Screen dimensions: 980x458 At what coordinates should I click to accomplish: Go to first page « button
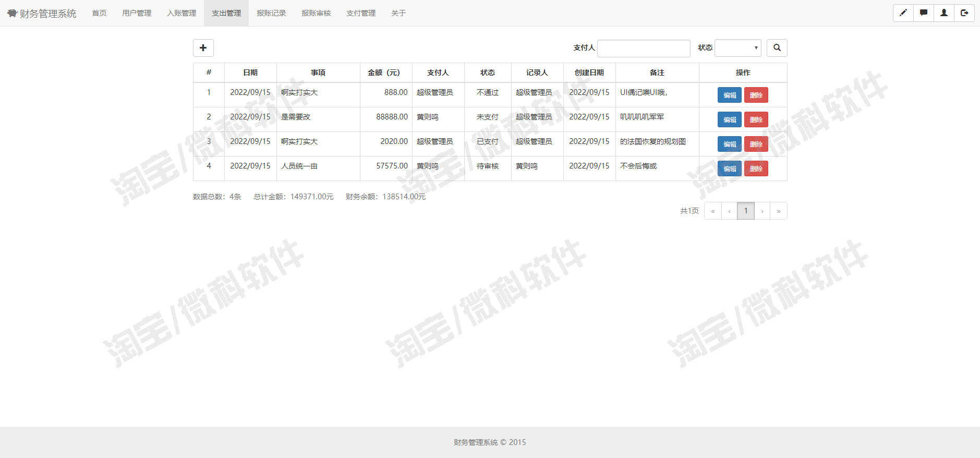[x=713, y=211]
